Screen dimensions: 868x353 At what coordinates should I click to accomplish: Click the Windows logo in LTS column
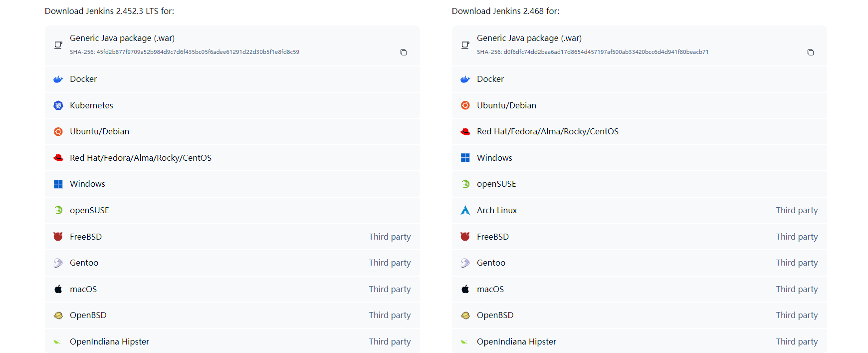[58, 184]
